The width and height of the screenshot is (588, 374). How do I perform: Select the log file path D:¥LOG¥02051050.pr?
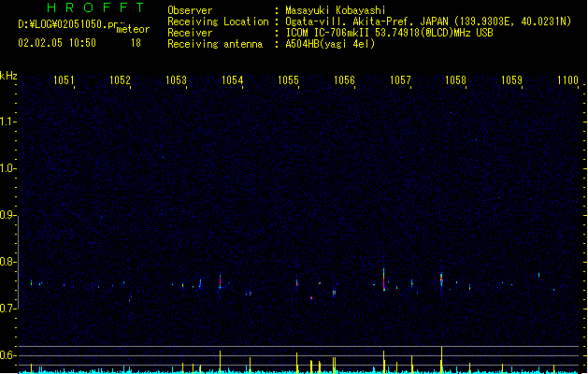pos(68,24)
